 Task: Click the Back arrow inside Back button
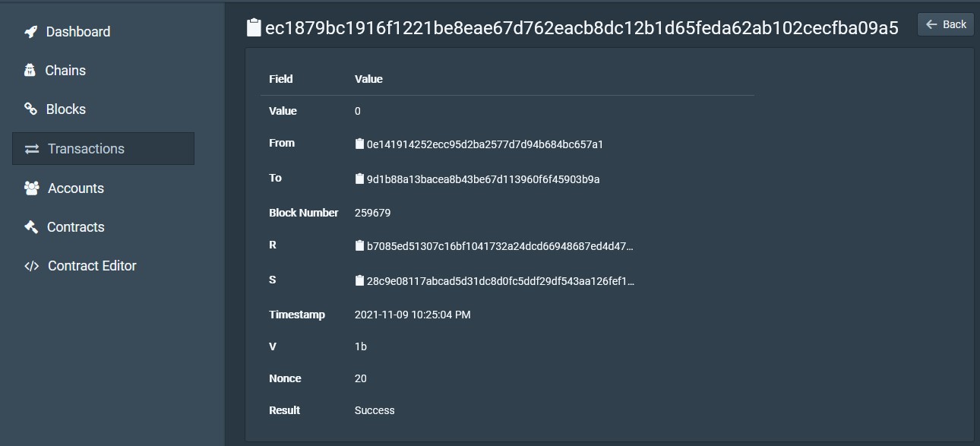click(932, 24)
